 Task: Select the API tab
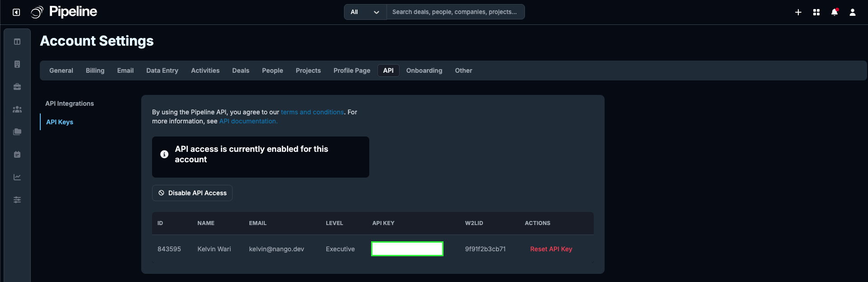[x=388, y=70]
